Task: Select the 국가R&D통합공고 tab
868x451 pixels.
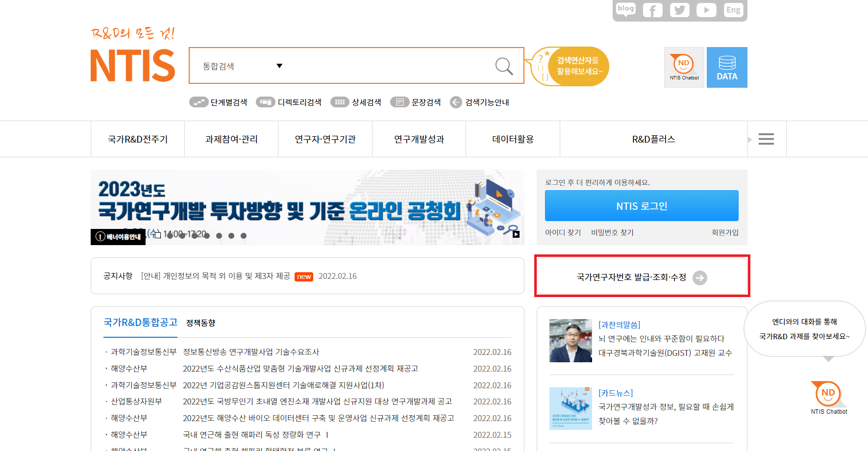Action: 140,323
